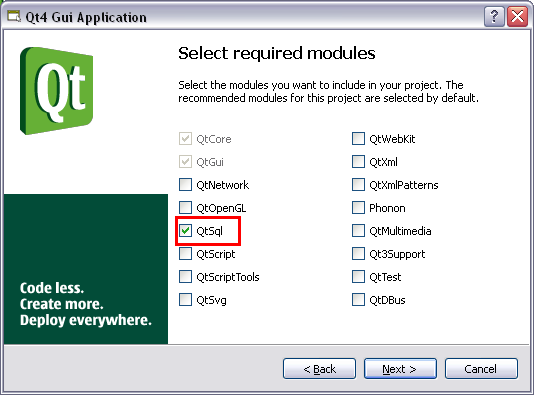Click the help question mark icon

point(494,16)
